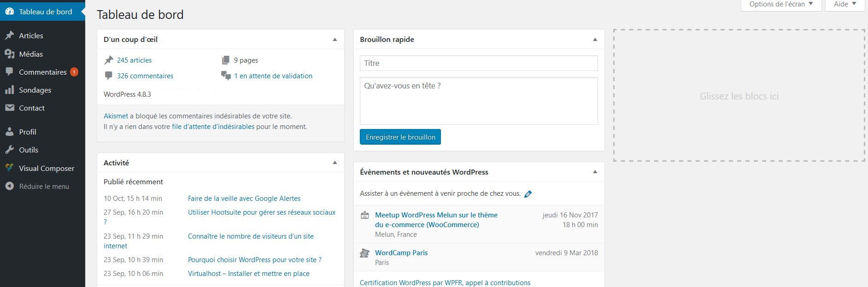Click the Articles pushpin icon in sidebar

pos(9,35)
